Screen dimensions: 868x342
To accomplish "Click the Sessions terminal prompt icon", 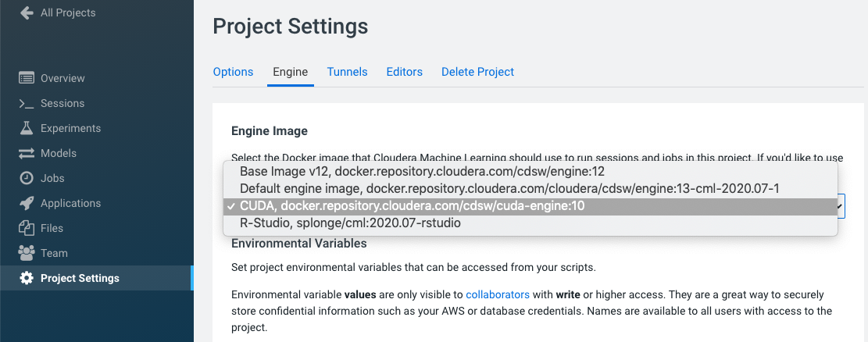I will click(27, 103).
